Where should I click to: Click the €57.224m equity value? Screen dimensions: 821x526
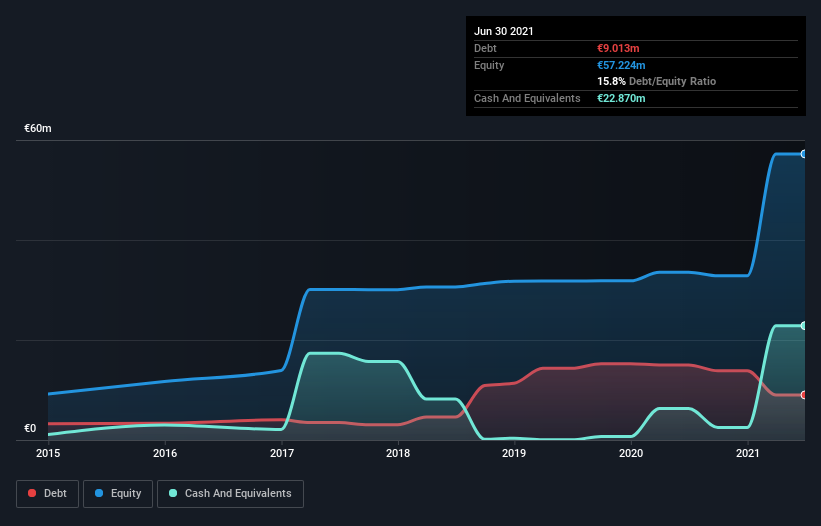[x=621, y=65]
